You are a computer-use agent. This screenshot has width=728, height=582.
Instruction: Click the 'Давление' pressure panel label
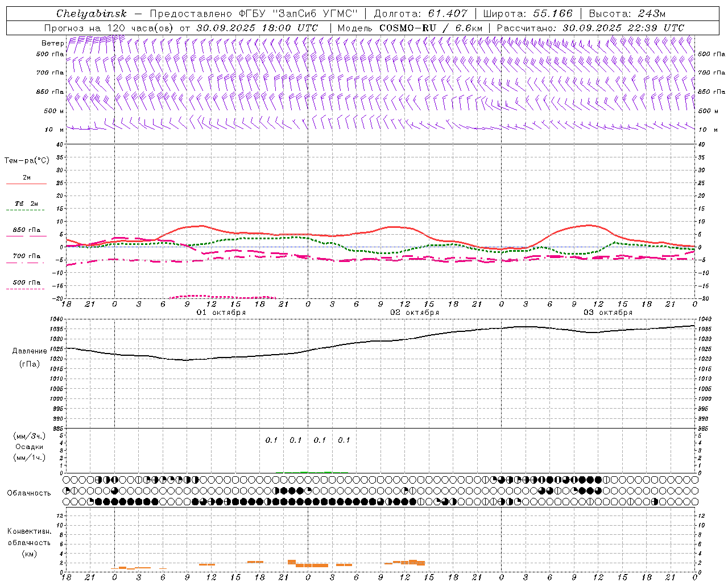pos(30,351)
